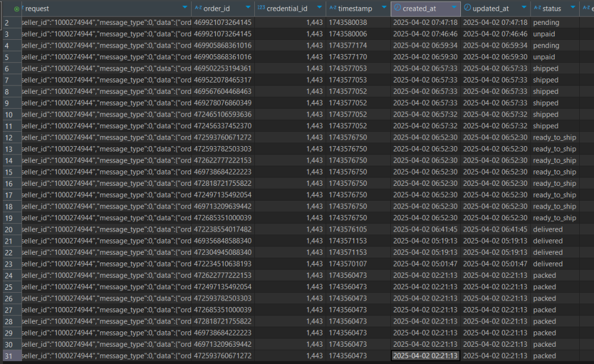This screenshot has height=364, width=594.
Task: Click the string type icon beside order_id
Action: 198,9
